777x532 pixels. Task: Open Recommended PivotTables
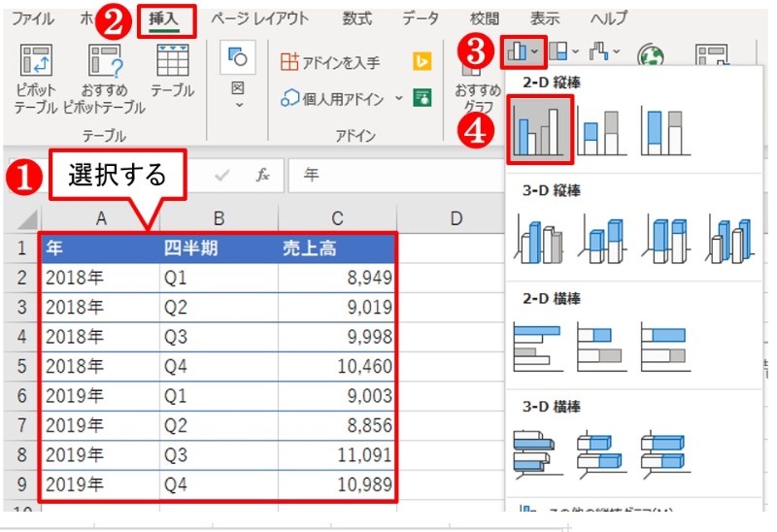point(105,80)
